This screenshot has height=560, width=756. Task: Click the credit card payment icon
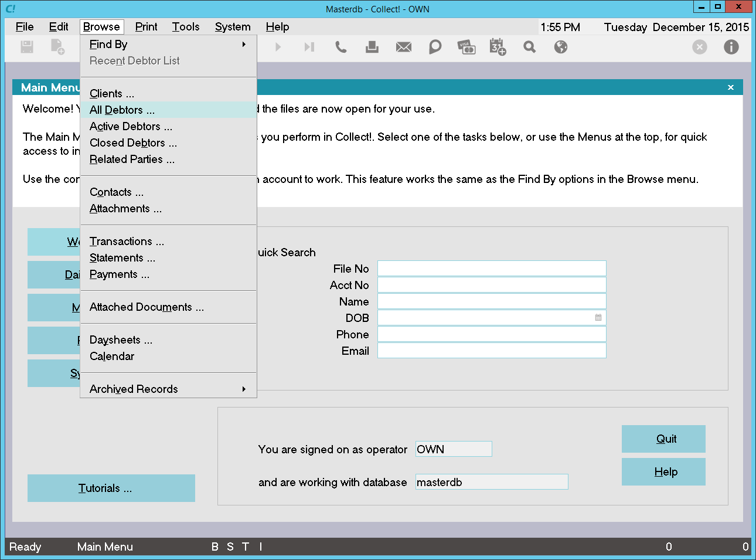click(x=466, y=47)
